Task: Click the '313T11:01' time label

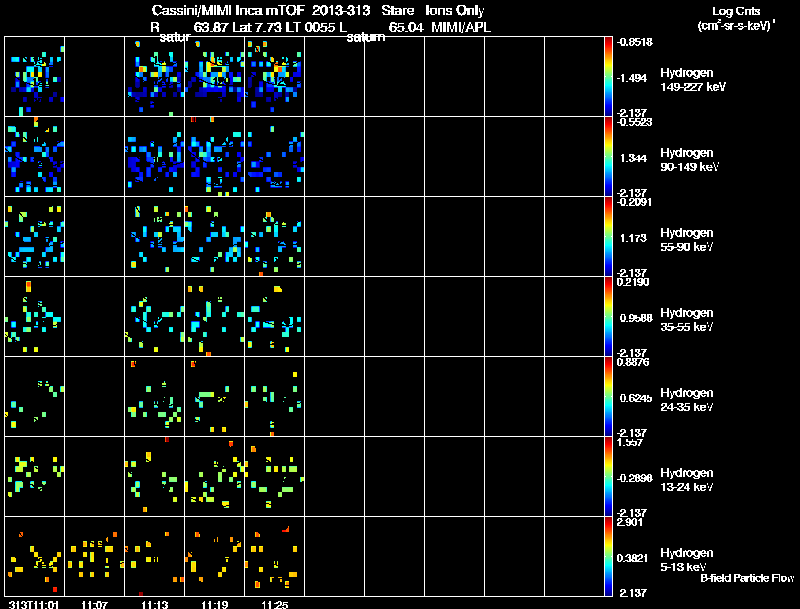Action: [x=34, y=604]
